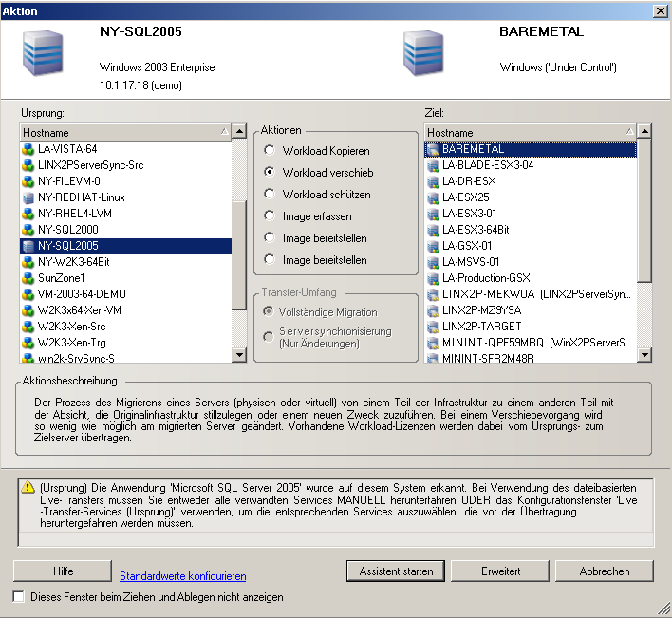Select the first Image bereitstellen radio button

[x=270, y=237]
